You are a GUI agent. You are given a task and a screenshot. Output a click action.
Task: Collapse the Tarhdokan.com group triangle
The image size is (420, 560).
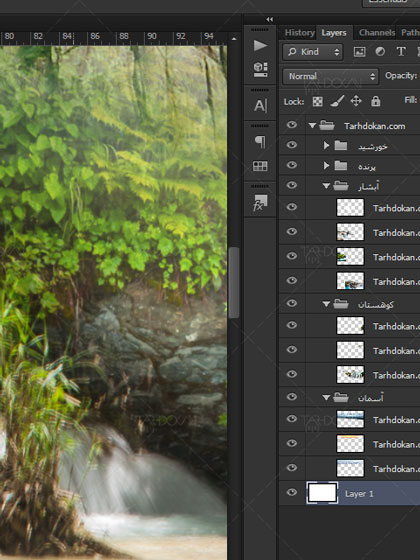tap(312, 126)
